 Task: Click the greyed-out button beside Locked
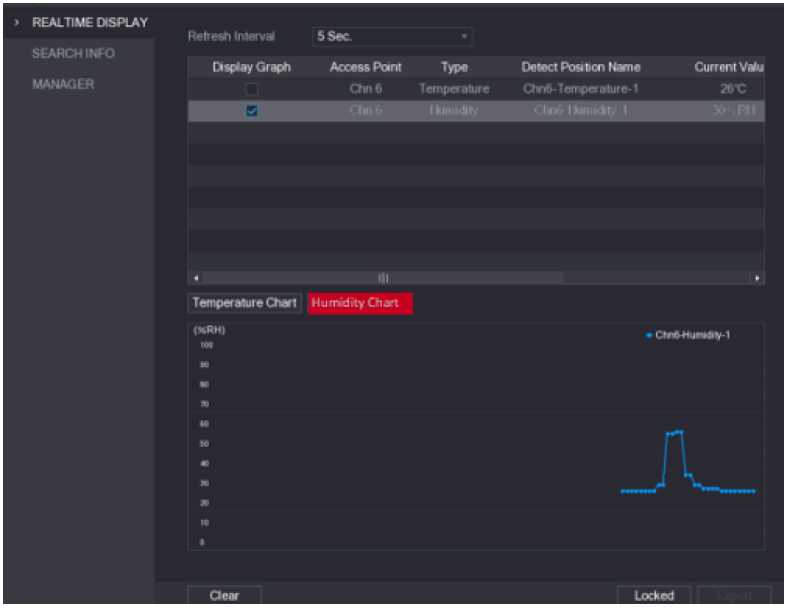pos(734,595)
